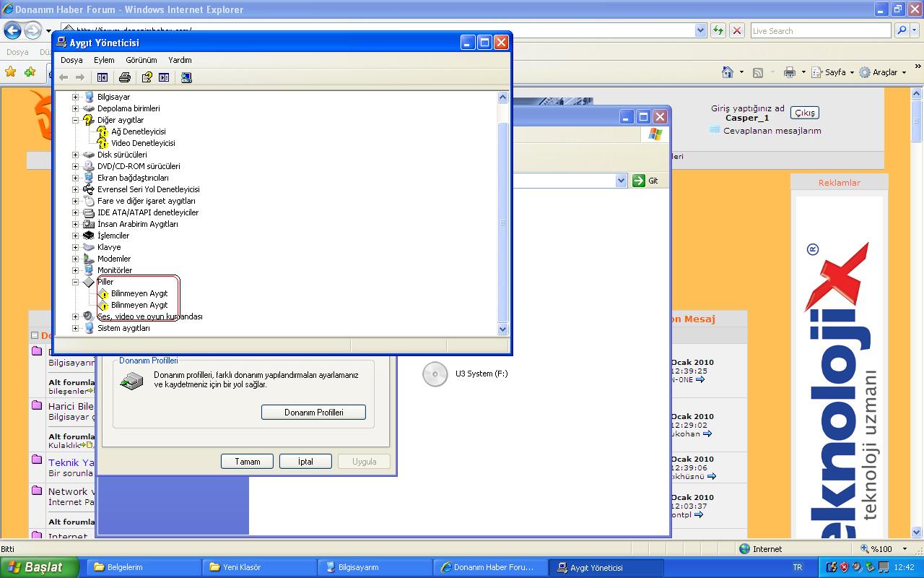Image resolution: width=924 pixels, height=578 pixels.
Task: Click the IE home page icon
Action: click(728, 72)
